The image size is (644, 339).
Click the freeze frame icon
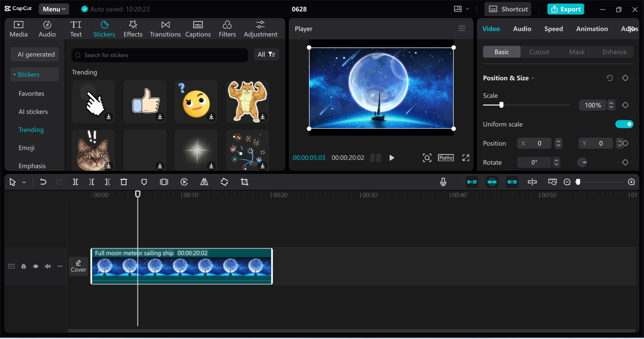pos(164,182)
